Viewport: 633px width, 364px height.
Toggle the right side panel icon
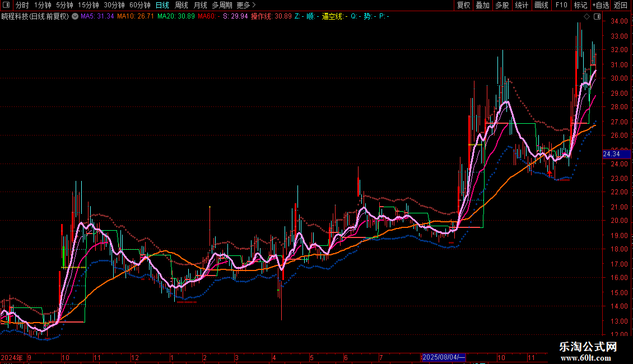click(x=597, y=17)
